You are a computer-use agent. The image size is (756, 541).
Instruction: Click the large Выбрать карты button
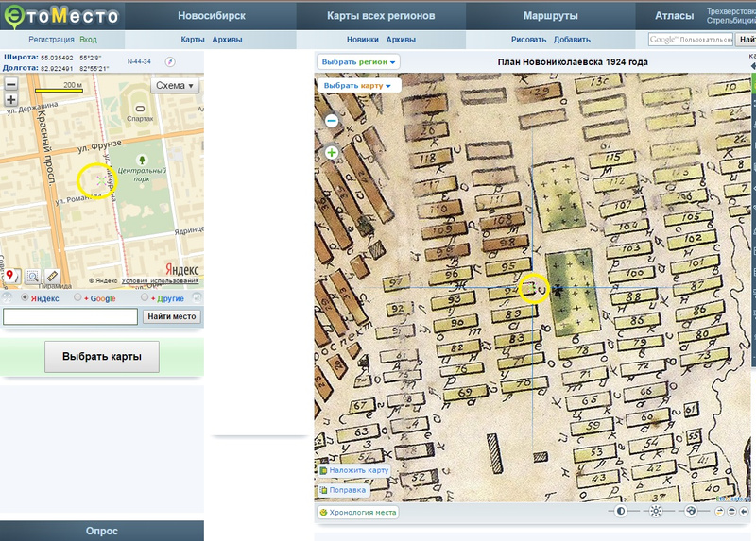click(x=101, y=357)
